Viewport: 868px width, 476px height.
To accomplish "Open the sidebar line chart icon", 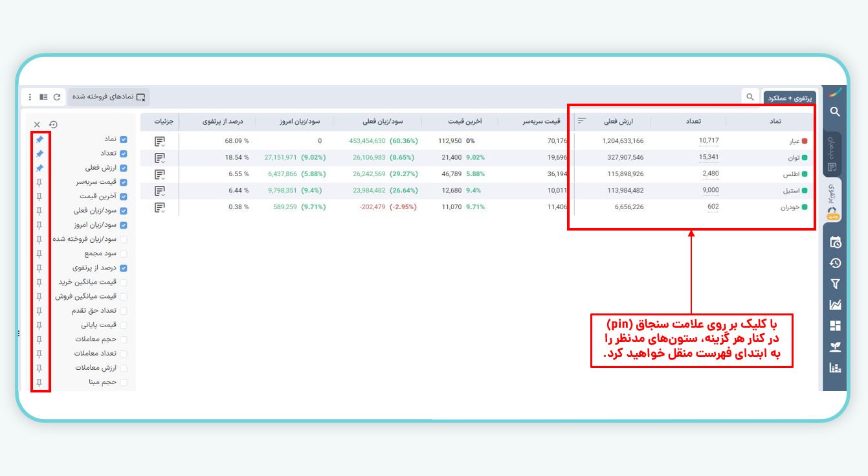I will [835, 305].
